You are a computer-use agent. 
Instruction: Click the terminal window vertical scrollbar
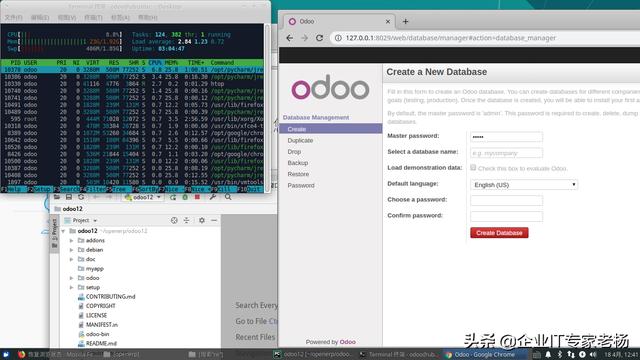267,108
